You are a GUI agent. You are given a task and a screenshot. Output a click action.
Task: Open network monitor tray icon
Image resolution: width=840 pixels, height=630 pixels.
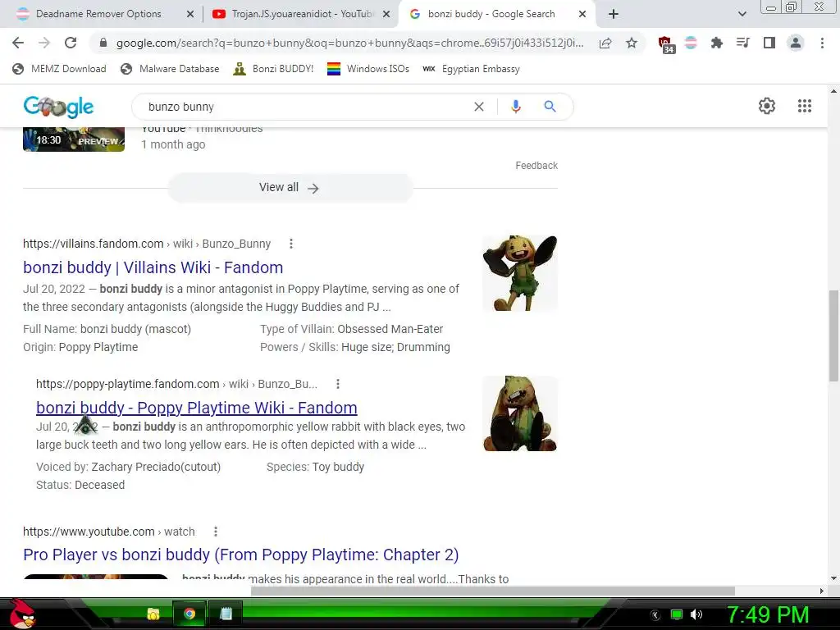pyautogui.click(x=677, y=614)
